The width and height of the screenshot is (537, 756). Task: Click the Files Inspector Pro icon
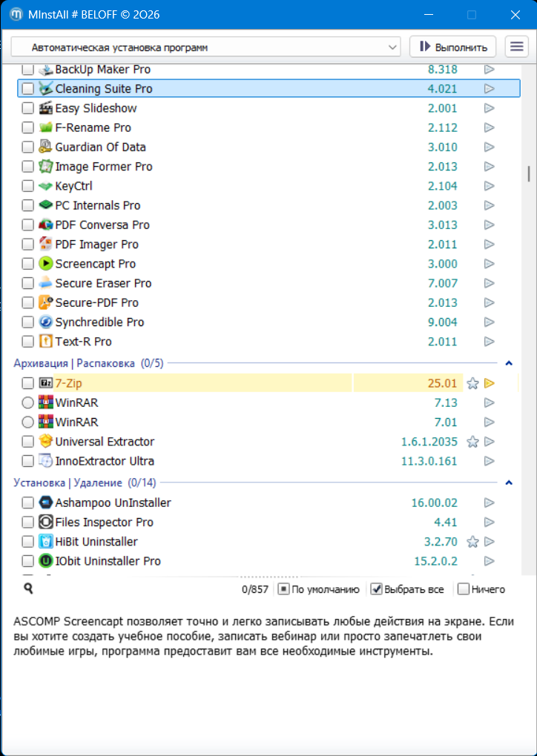pos(45,523)
